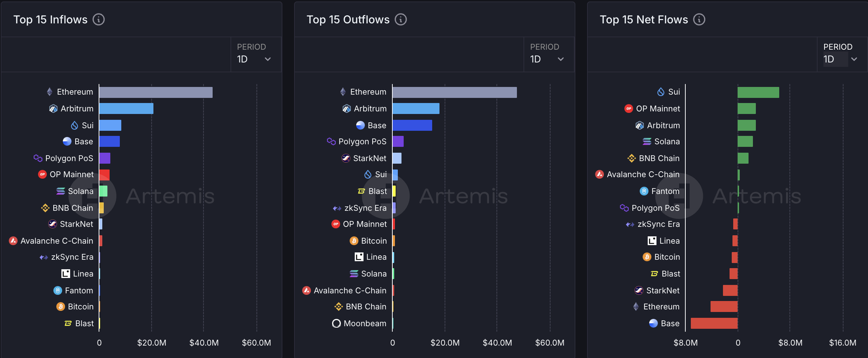Click the StarkNet icon in Outflows chart
868x358 pixels.
click(346, 158)
